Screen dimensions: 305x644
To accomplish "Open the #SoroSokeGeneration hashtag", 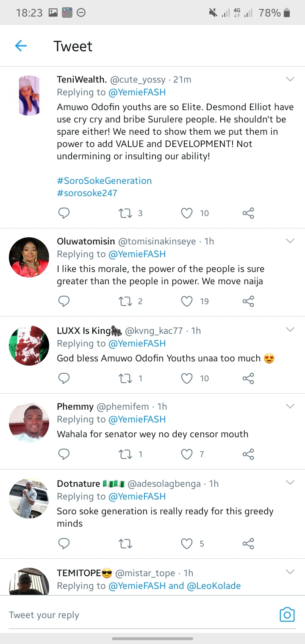I will (104, 180).
